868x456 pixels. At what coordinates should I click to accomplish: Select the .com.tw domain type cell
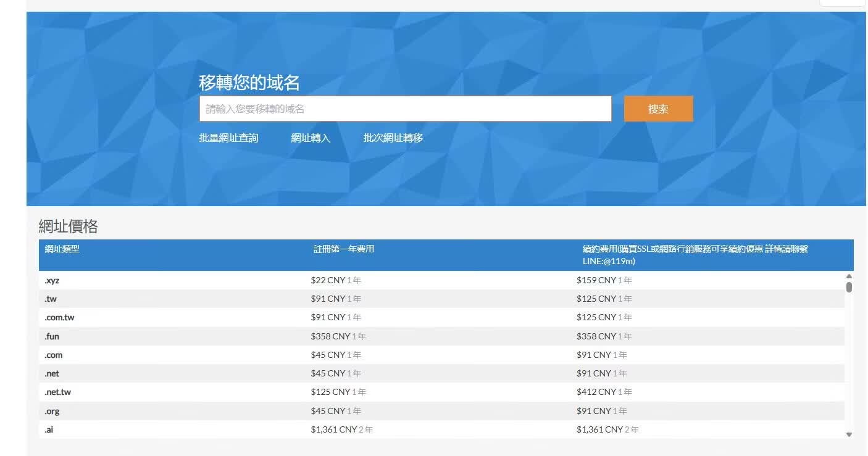click(59, 317)
